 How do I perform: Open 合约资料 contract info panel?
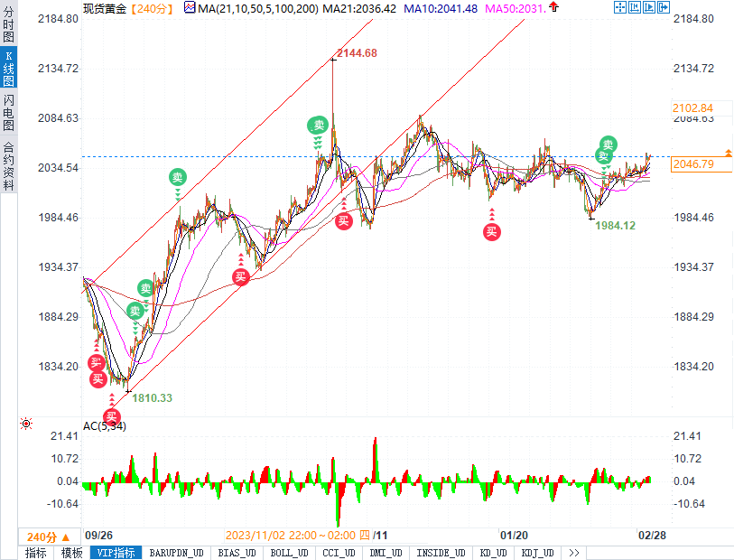pos(8,165)
